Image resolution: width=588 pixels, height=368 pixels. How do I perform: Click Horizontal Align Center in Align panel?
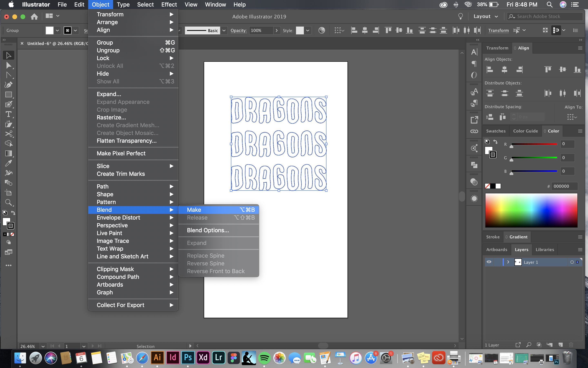coord(504,70)
